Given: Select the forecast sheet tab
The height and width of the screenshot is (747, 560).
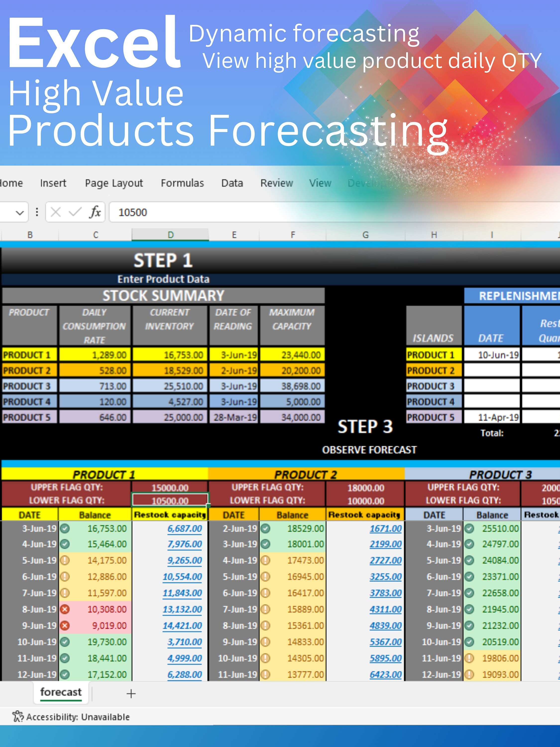Looking at the screenshot, I should coord(60,692).
